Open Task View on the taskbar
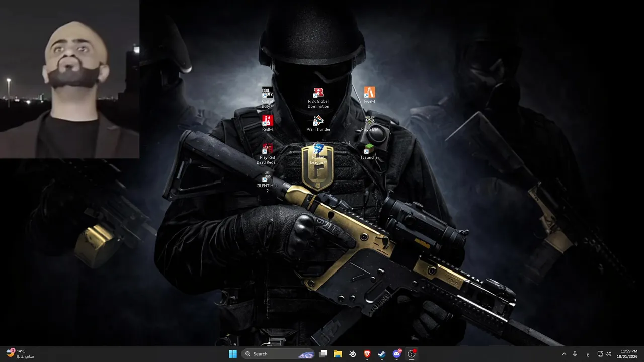The image size is (644, 362). (324, 354)
